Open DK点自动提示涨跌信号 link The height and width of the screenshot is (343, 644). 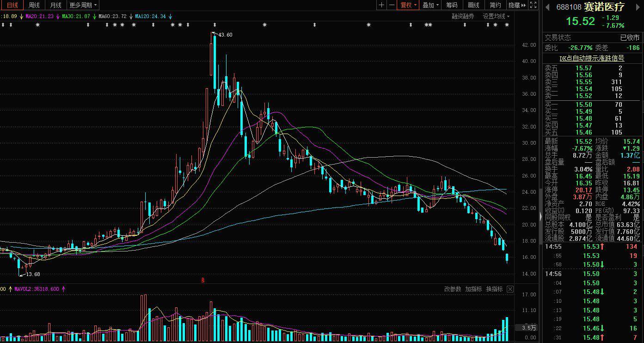click(592, 58)
